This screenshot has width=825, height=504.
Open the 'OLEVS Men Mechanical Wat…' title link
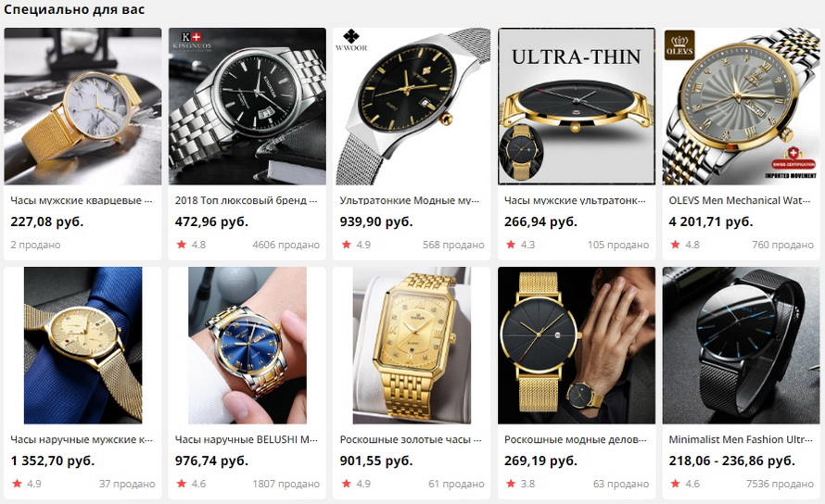pyautogui.click(x=740, y=200)
